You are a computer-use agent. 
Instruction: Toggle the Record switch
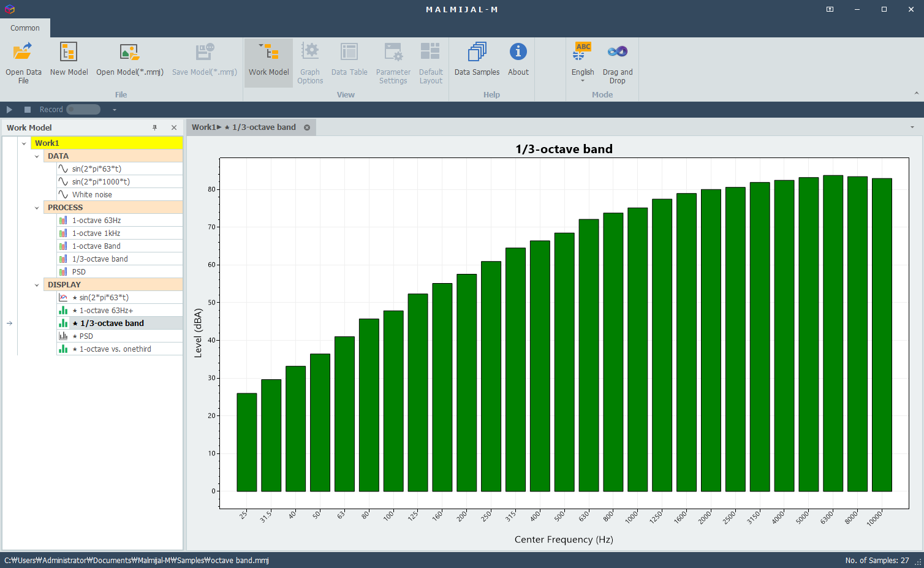(x=83, y=110)
